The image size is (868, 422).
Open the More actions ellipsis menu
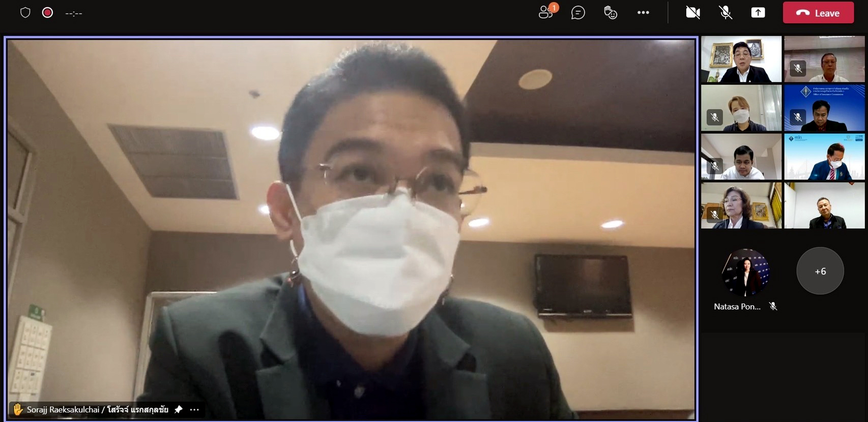click(x=643, y=13)
